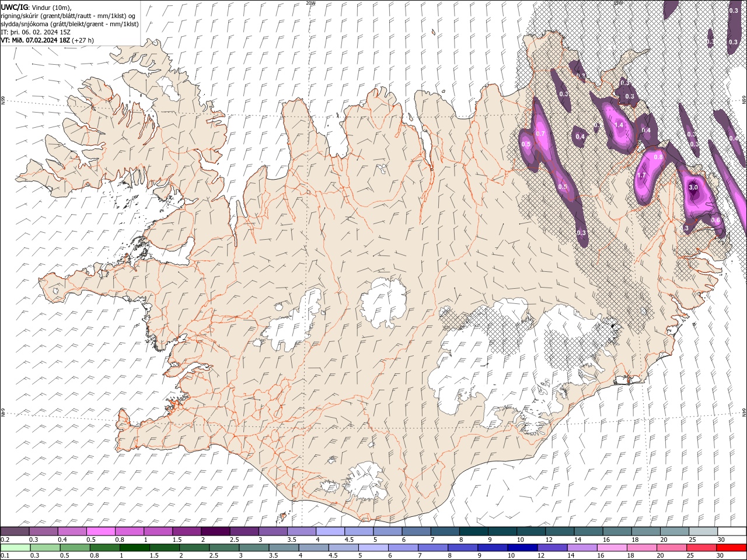Click the 1.7 snowfall value label
This screenshot has height=560, width=747.
pos(641,176)
